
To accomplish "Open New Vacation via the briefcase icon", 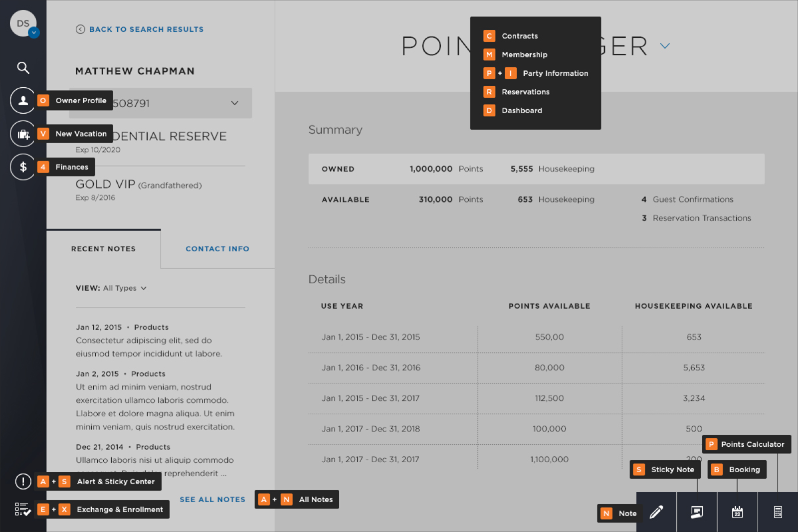I will tap(22, 134).
